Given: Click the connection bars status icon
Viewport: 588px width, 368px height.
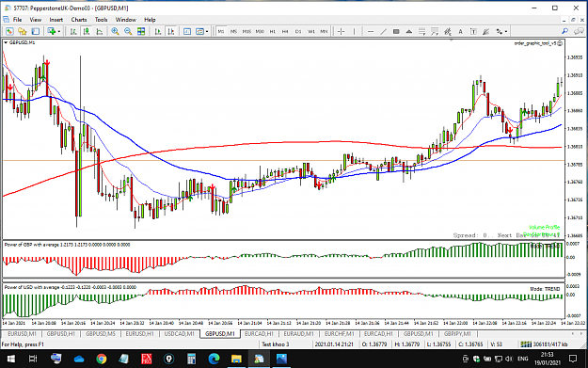Looking at the screenshot, I should point(526,344).
